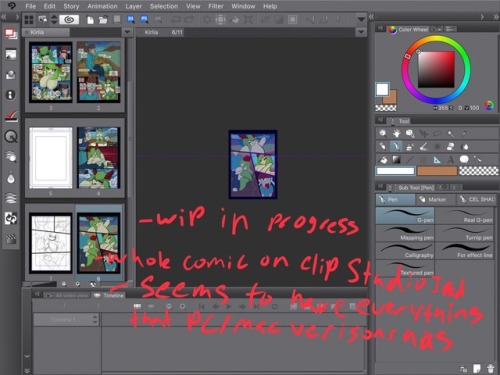Viewport: 500px width, 375px height.
Task: Select the wide white main color bar
Action: tap(395, 171)
